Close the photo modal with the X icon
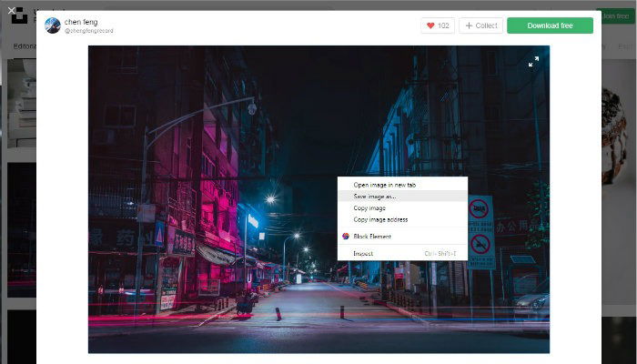Image resolution: width=637 pixels, height=364 pixels. [x=11, y=11]
